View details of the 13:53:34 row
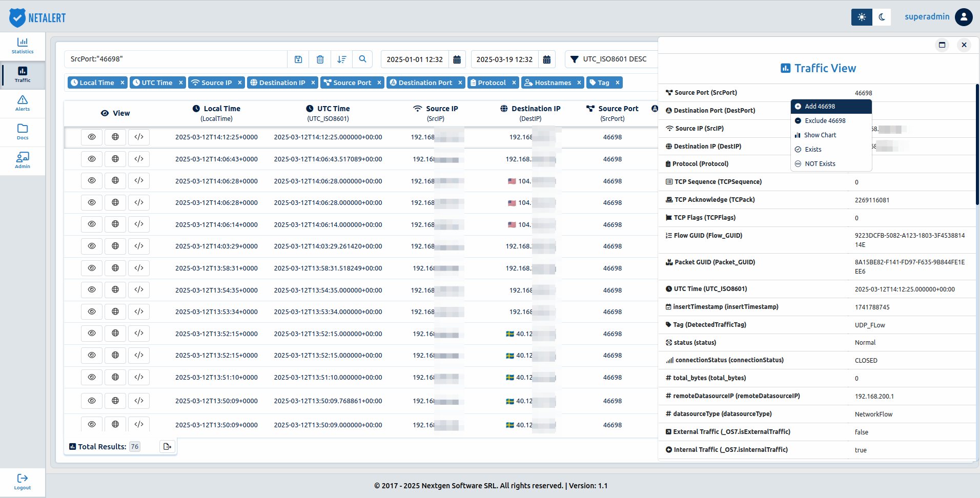The image size is (980, 498). tap(92, 312)
